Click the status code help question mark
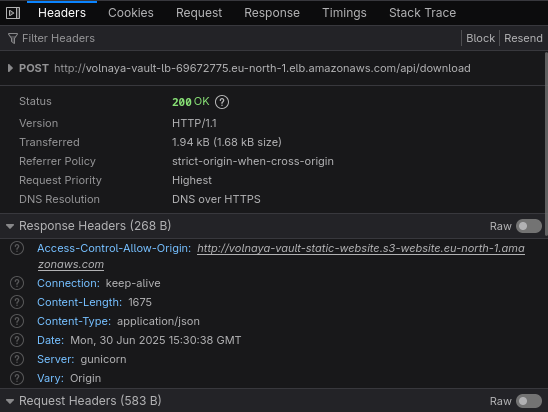 [x=222, y=102]
